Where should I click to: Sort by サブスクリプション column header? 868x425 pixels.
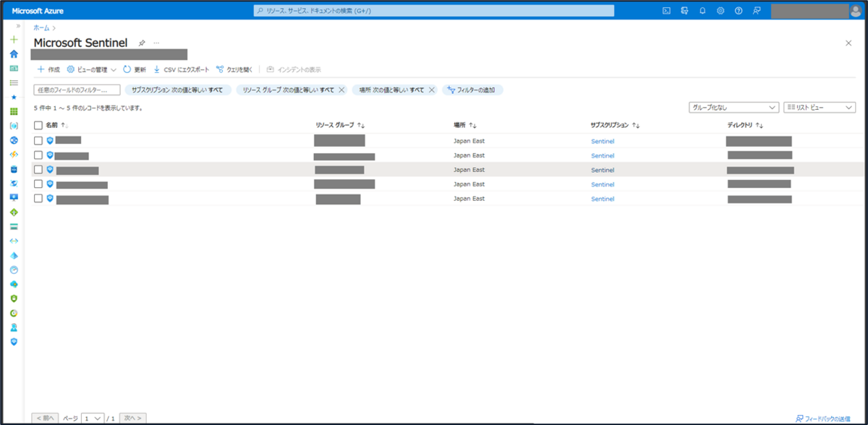tap(615, 125)
